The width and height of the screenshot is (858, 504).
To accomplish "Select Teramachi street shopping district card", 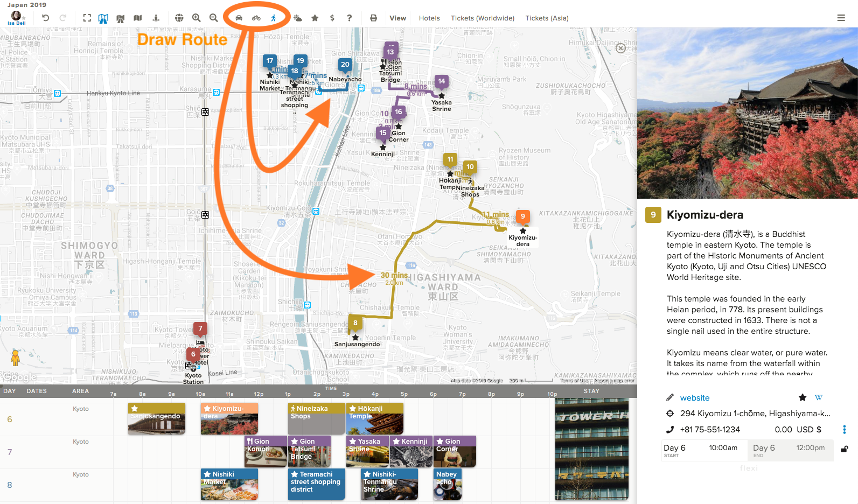I will [x=317, y=485].
